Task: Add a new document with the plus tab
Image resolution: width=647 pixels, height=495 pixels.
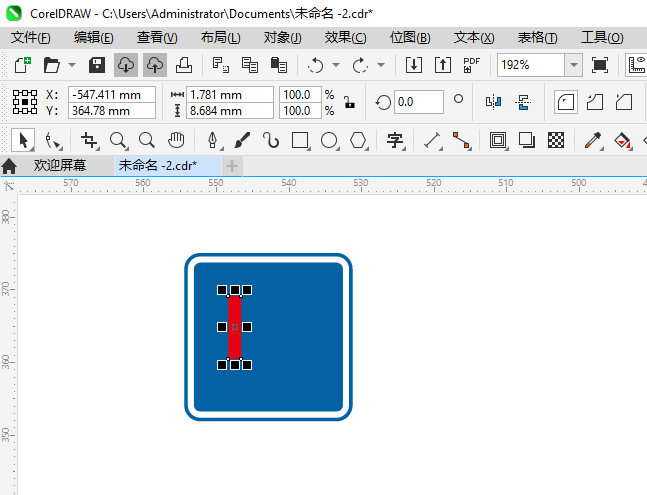Action: 232,166
